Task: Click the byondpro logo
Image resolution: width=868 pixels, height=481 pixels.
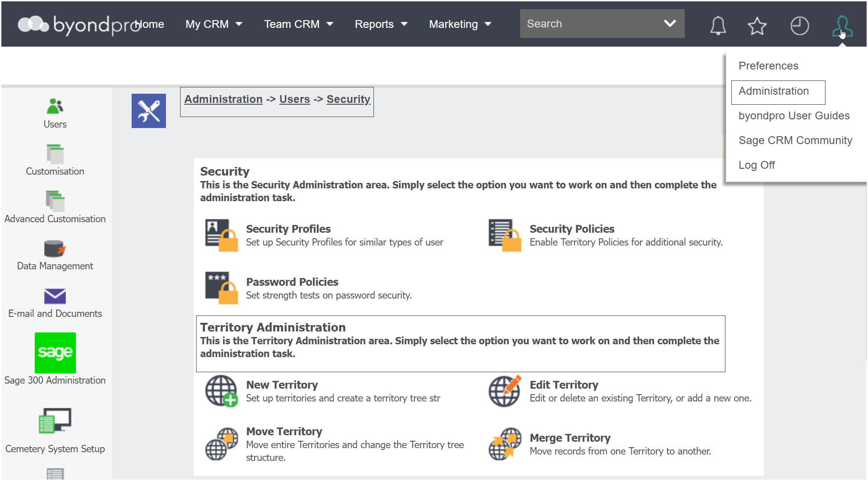Action: click(x=79, y=24)
